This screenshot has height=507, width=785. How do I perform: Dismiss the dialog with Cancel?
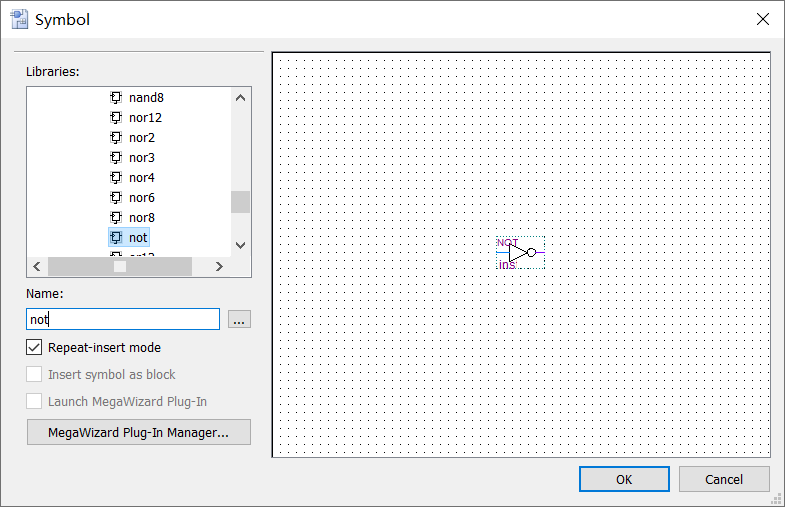(x=724, y=479)
